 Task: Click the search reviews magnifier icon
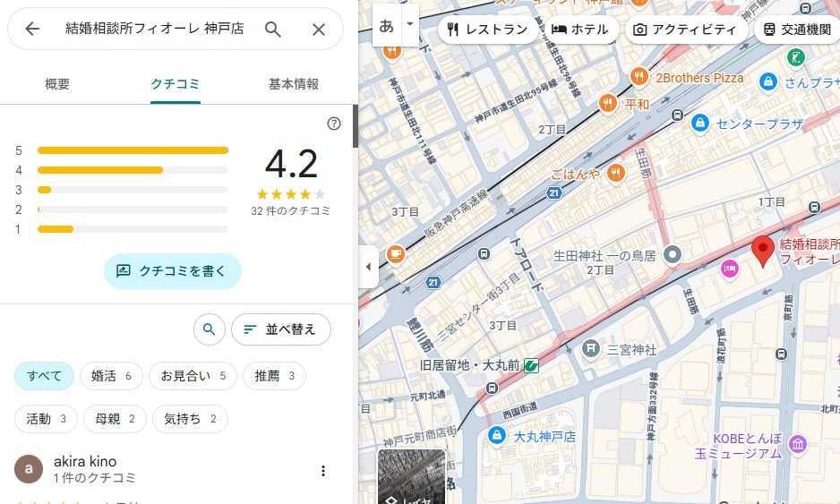[x=209, y=329]
